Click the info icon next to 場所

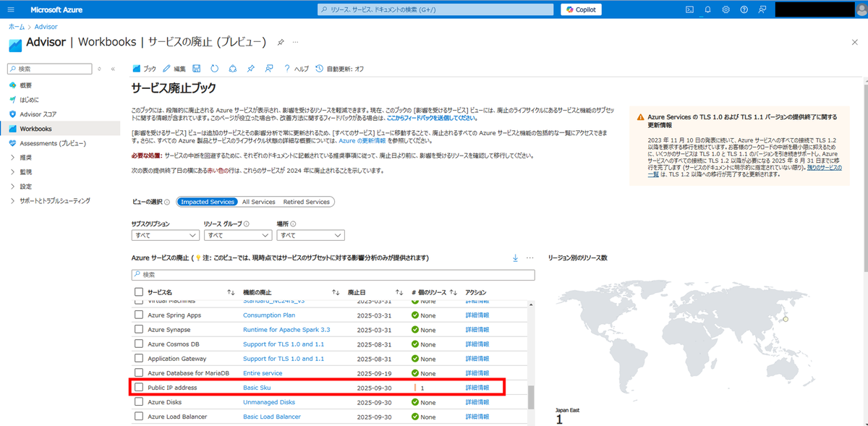(293, 224)
